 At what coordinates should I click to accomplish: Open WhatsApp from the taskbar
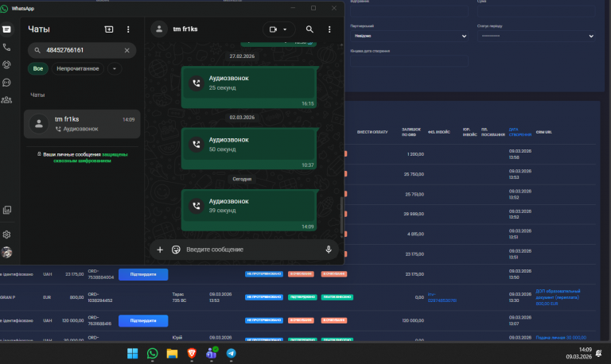click(153, 354)
